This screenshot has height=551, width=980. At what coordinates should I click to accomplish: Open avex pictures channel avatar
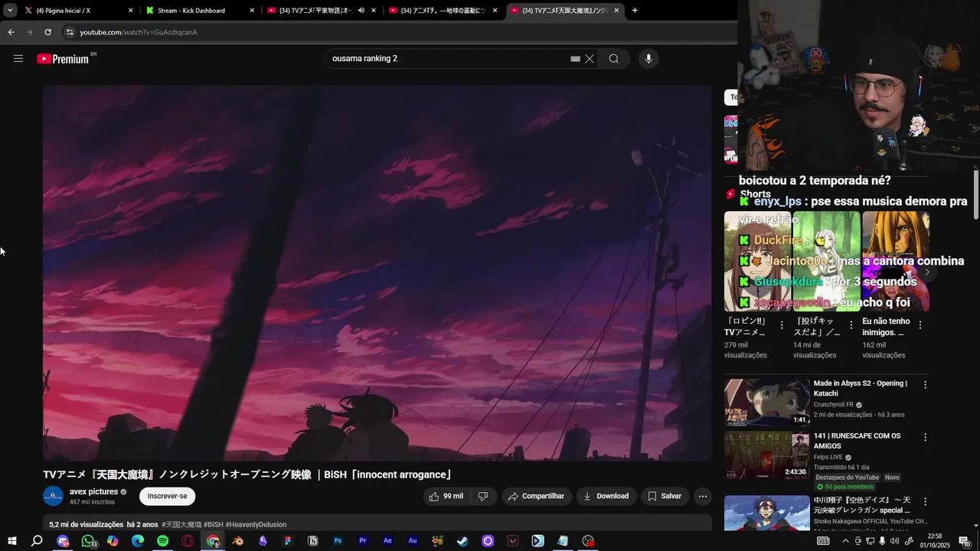tap(53, 497)
